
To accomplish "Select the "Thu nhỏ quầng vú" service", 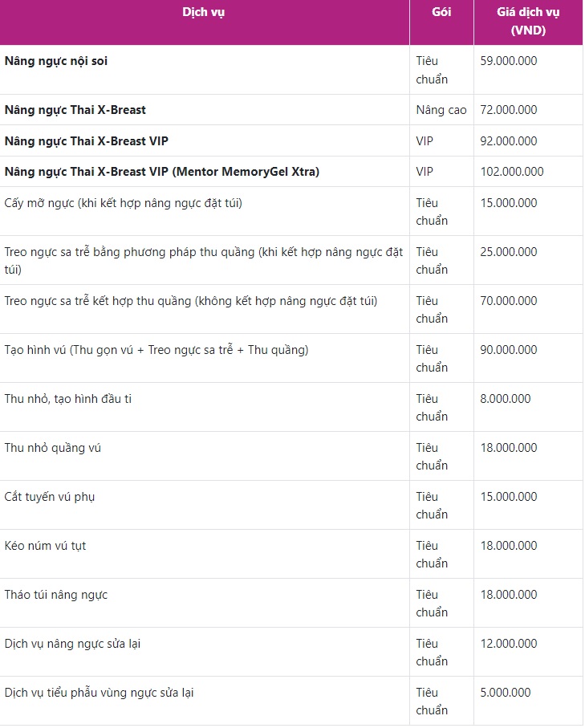I will [x=53, y=448].
